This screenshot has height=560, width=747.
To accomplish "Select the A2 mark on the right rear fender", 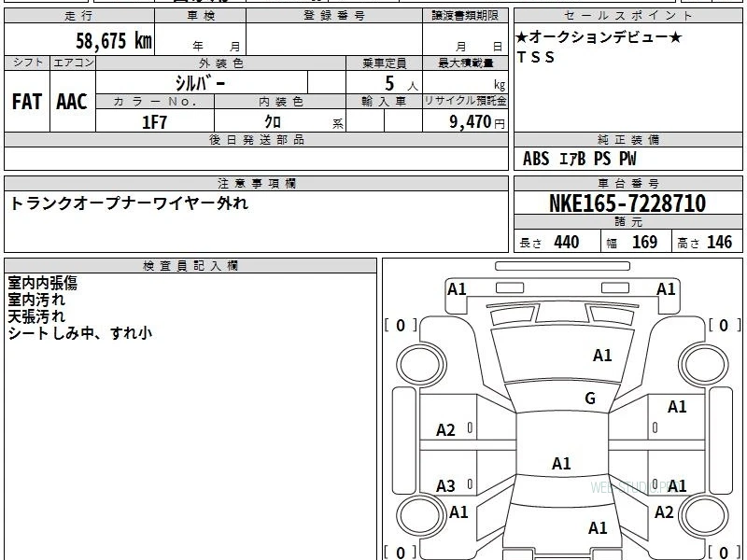I will point(664,512).
